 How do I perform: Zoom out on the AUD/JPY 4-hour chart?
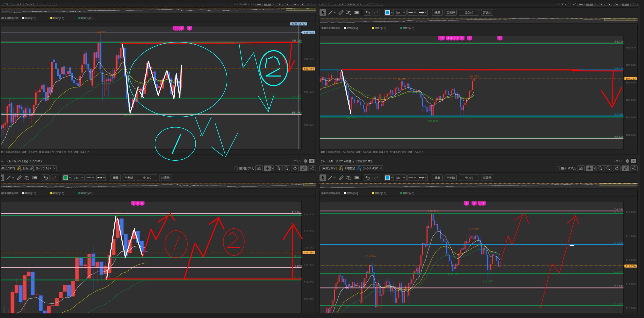(608, 169)
